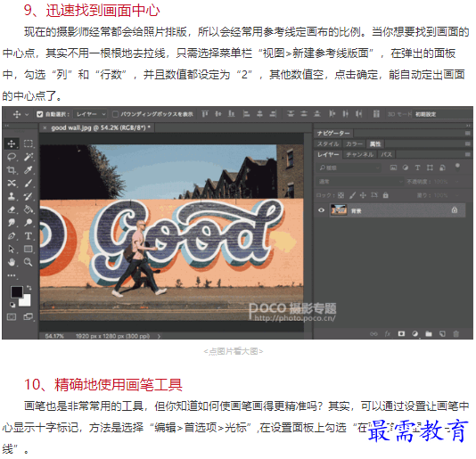The height and width of the screenshot is (459, 476).
Task: Filter for smart objects icon
Action: click(442, 168)
